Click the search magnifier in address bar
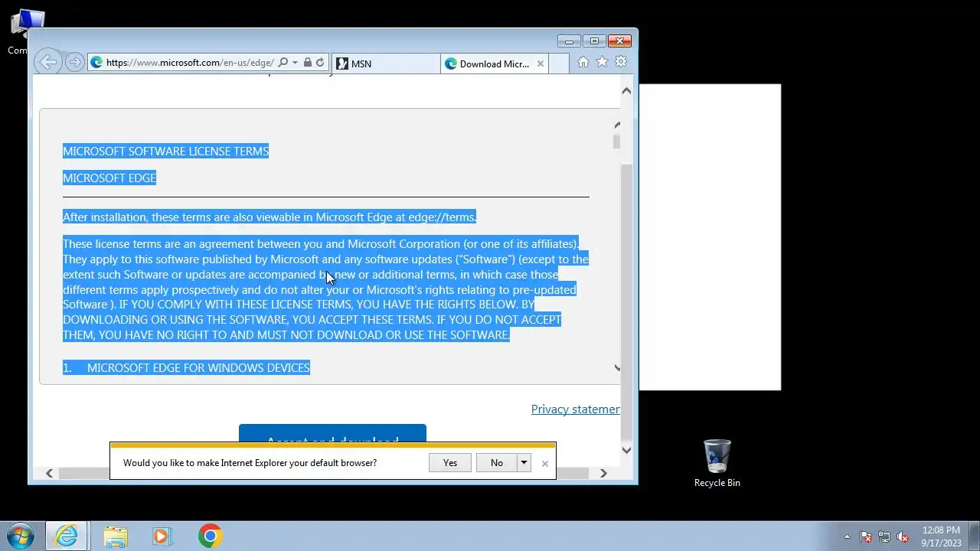 click(283, 63)
